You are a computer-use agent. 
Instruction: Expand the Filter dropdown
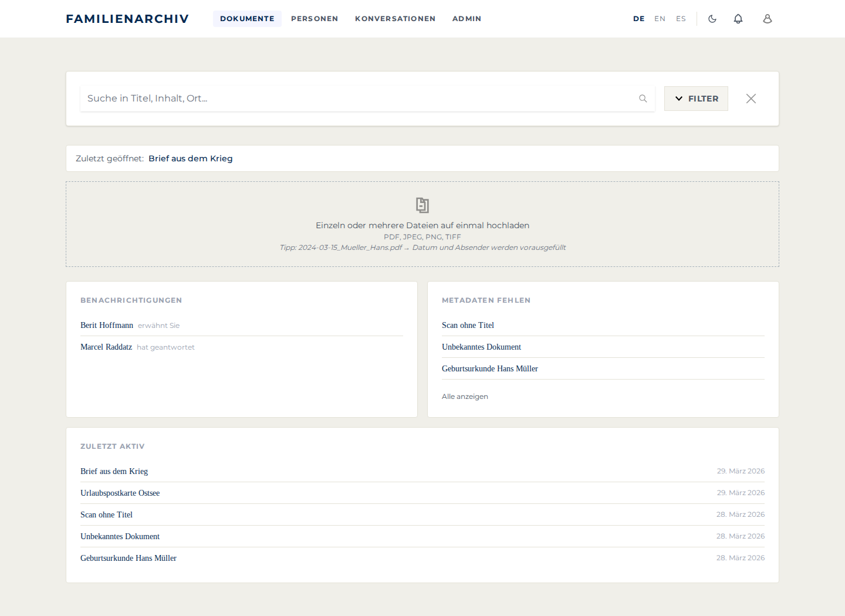696,99
